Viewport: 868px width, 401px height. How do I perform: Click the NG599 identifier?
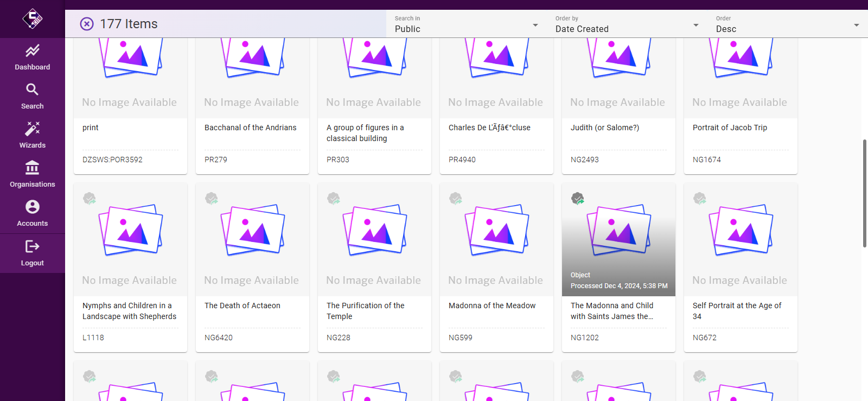[461, 338]
